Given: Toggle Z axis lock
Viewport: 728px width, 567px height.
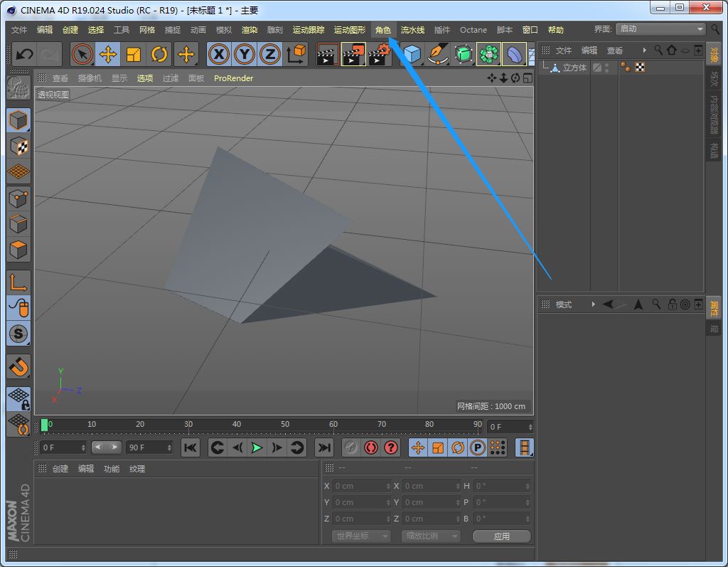Looking at the screenshot, I should (270, 54).
